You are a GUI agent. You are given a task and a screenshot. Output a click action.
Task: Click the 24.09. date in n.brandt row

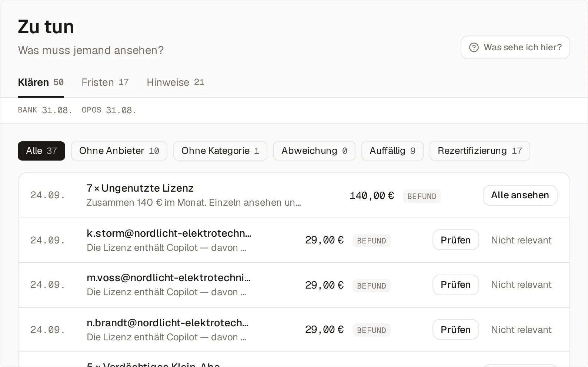47,330
